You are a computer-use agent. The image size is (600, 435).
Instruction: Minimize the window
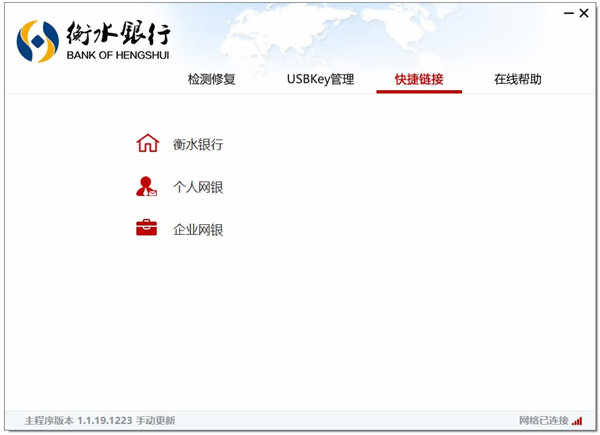pyautogui.click(x=569, y=13)
